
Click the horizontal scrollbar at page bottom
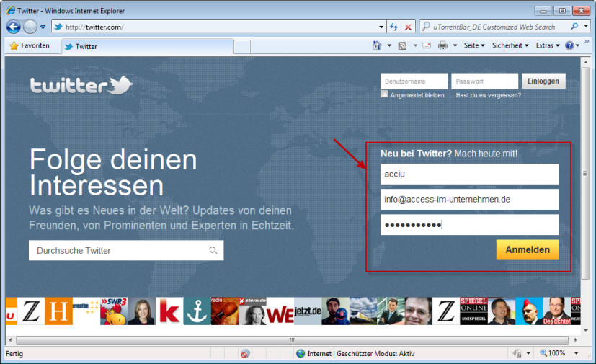292,339
